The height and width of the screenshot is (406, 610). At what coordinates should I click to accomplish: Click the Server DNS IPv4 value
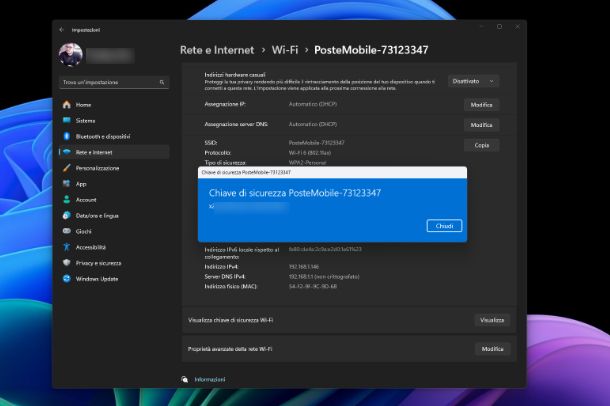324,276
